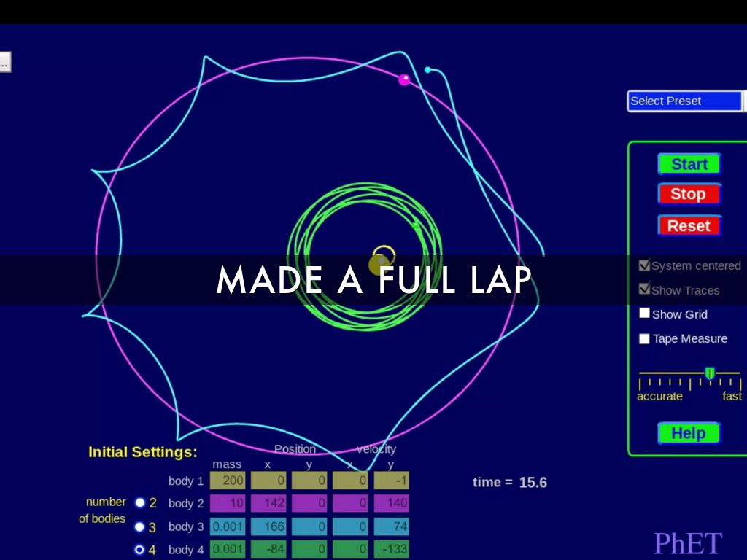Screen dimensions: 747x560
Task: Open the green Help button
Action: point(688,433)
